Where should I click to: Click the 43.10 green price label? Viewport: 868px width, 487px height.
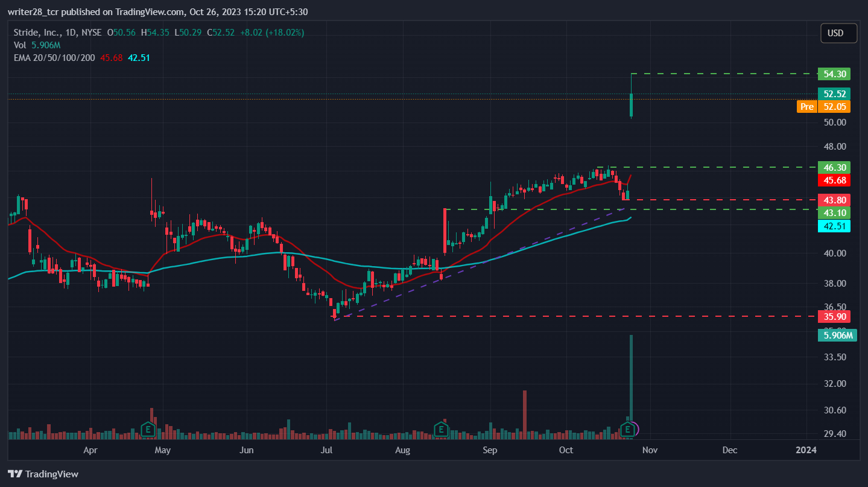click(x=834, y=212)
